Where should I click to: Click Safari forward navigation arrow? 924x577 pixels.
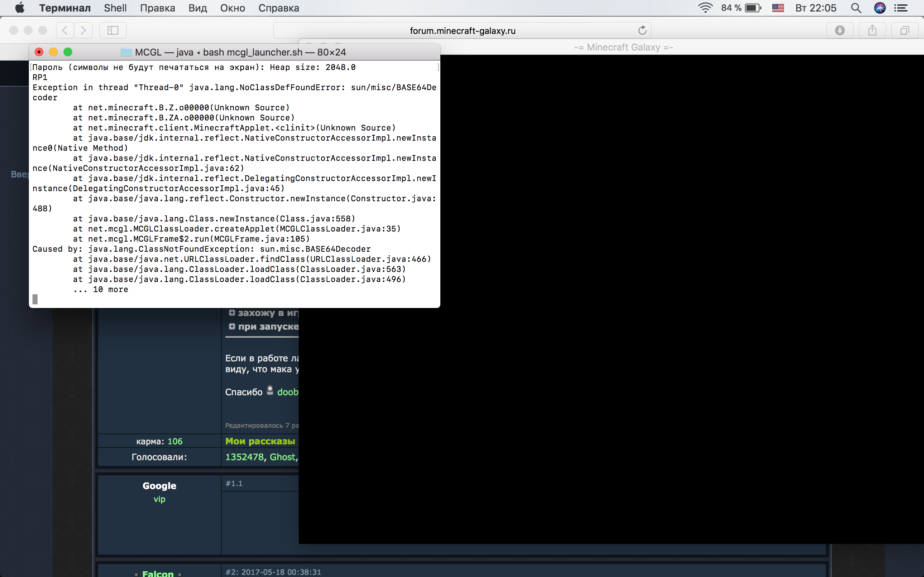[x=83, y=30]
